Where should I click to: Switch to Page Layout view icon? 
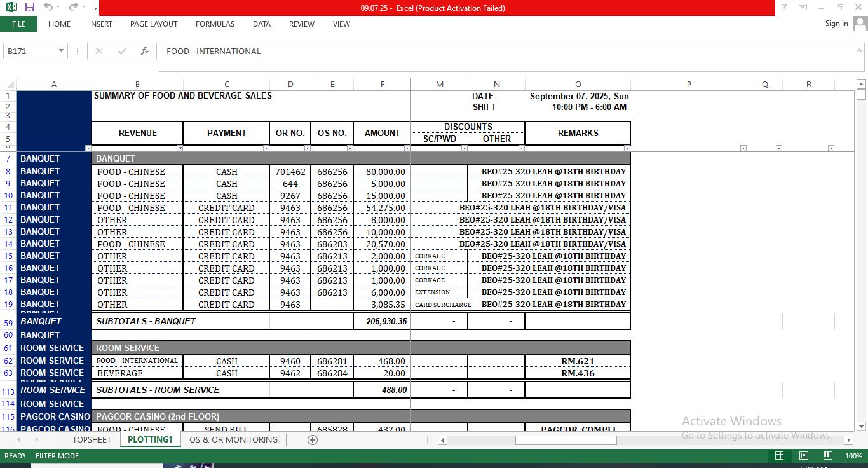(x=803, y=456)
